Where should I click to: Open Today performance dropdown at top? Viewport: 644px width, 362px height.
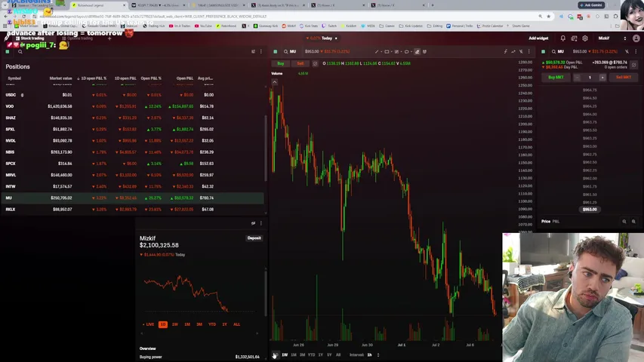(x=322, y=38)
